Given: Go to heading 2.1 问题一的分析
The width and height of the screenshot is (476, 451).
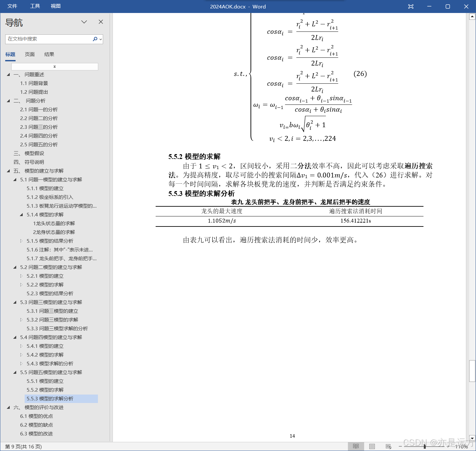Looking at the screenshot, I should point(39,110).
